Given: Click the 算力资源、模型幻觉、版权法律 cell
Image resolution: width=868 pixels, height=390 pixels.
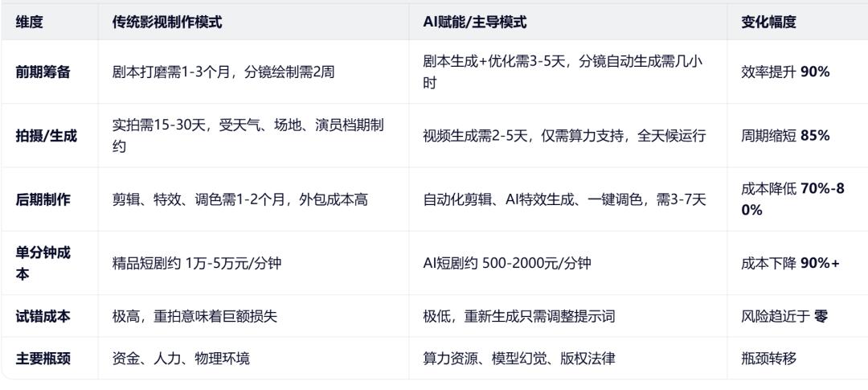Looking at the screenshot, I should (x=519, y=358).
